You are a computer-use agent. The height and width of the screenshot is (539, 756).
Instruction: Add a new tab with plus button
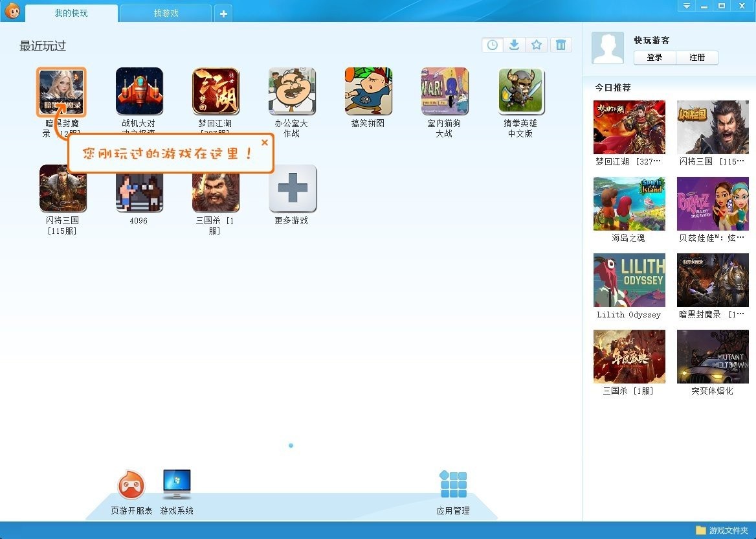[223, 14]
